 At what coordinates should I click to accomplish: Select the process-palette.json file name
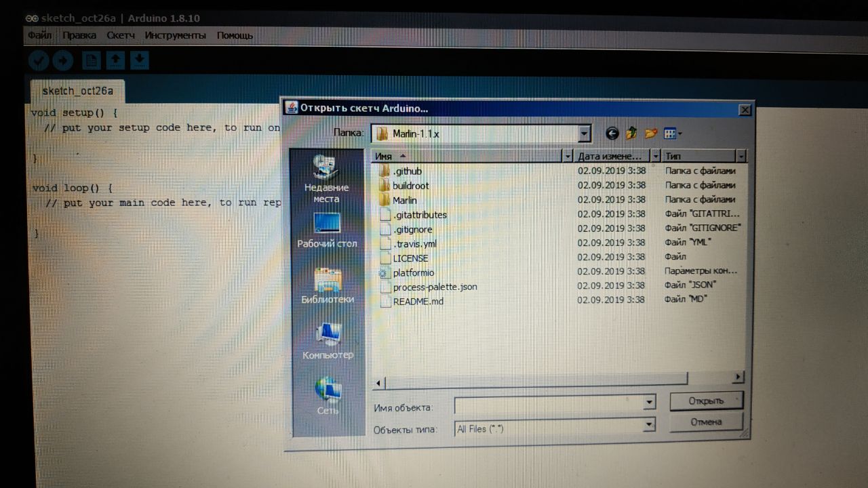coord(435,287)
